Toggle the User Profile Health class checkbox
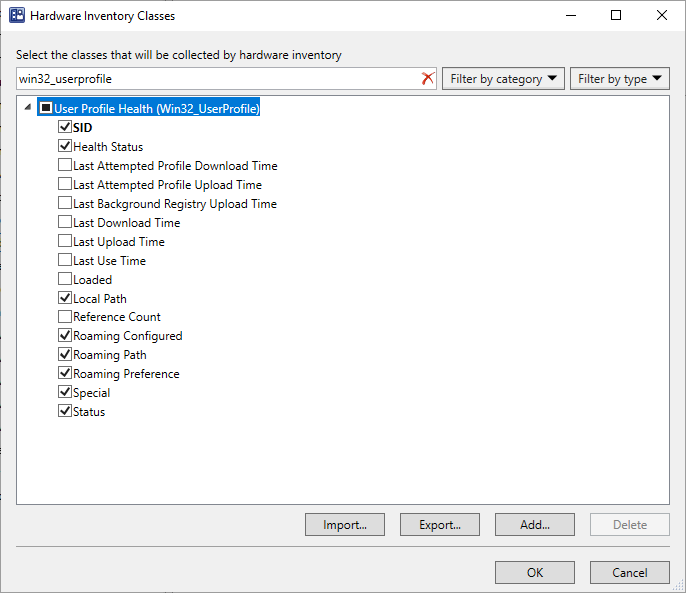Image resolution: width=686 pixels, height=593 pixels. [46, 108]
